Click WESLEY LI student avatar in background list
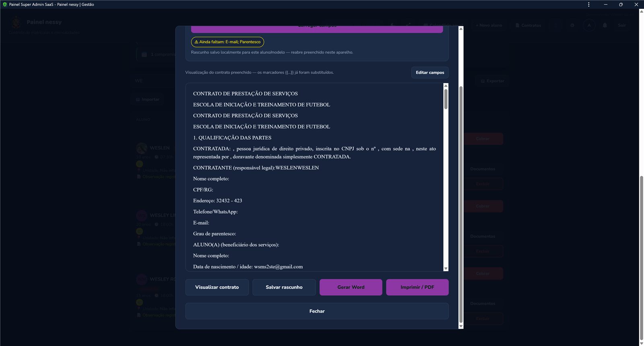The height and width of the screenshot is (346, 644). (141, 215)
